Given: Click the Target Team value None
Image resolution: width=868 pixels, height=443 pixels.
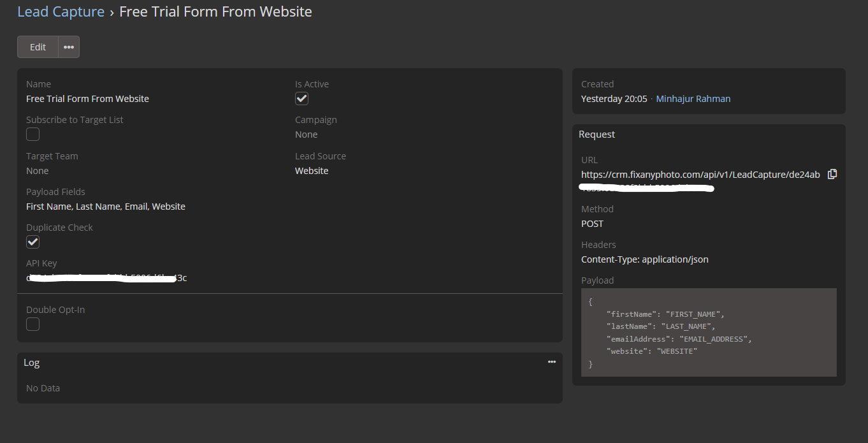Looking at the screenshot, I should pos(38,171).
